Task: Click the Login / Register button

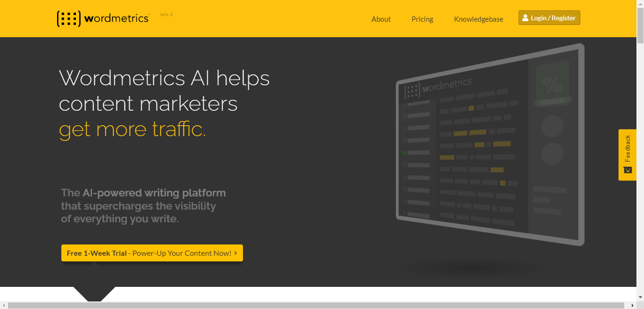Action: (x=549, y=18)
